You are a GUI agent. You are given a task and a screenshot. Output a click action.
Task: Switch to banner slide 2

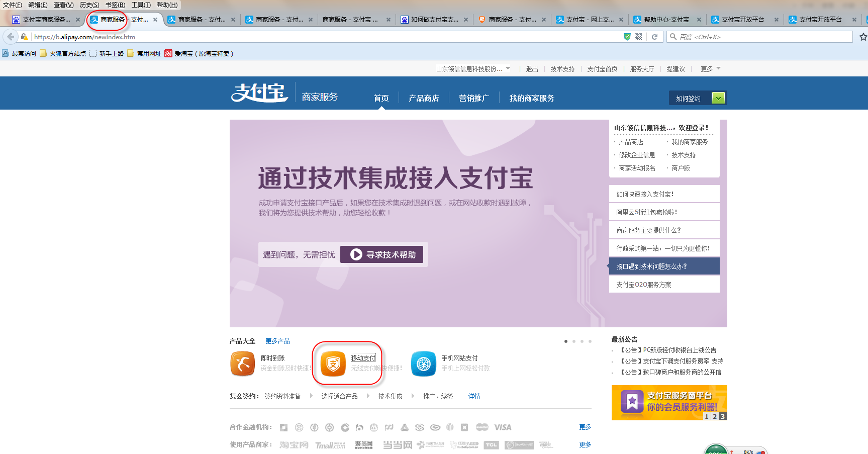coord(715,416)
